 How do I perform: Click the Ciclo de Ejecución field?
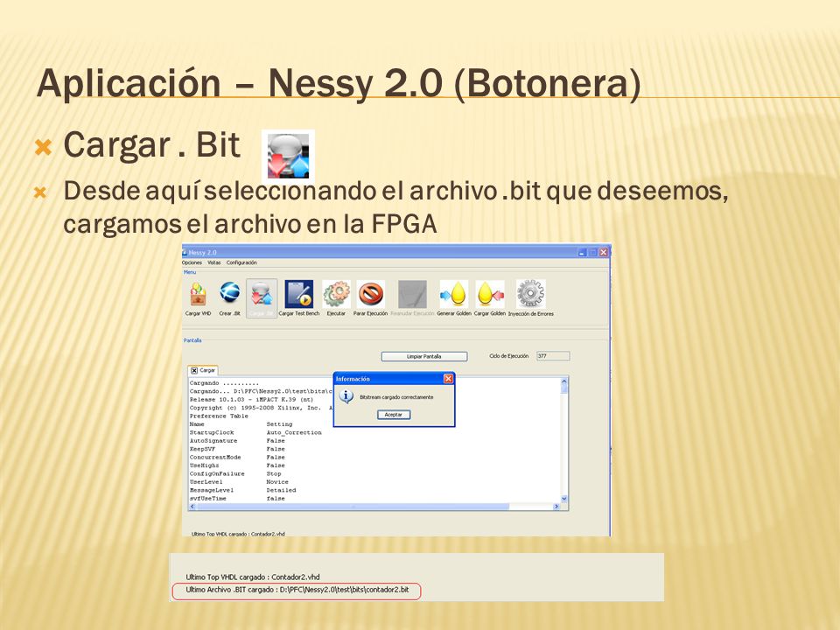point(553,356)
